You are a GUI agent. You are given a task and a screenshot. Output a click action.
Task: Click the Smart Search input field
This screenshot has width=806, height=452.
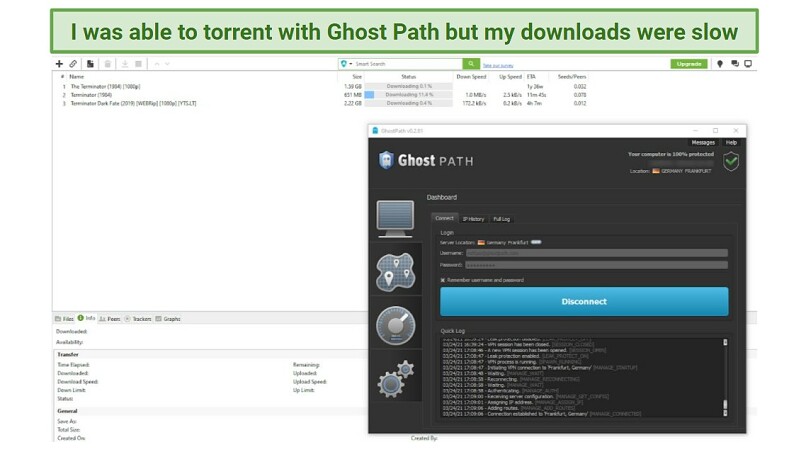[x=408, y=64]
